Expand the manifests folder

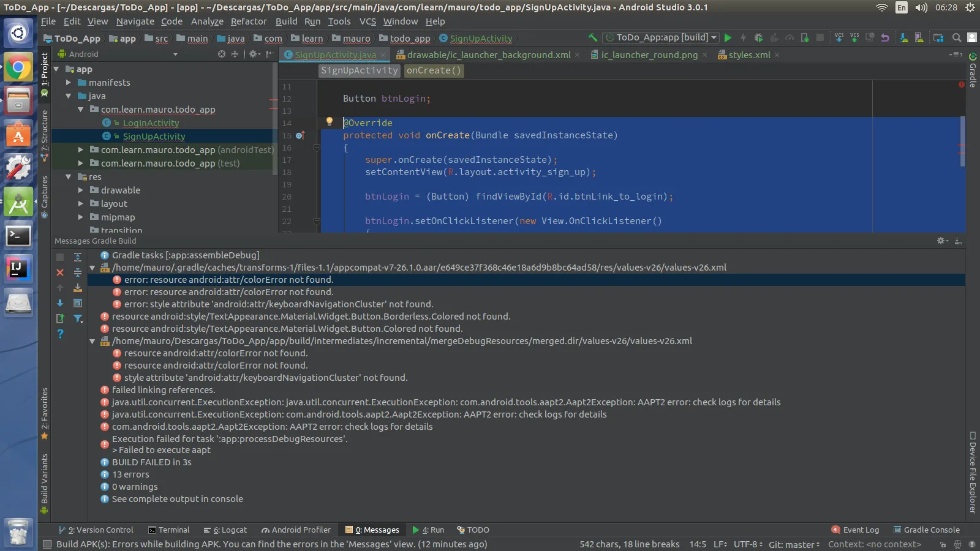click(69, 83)
